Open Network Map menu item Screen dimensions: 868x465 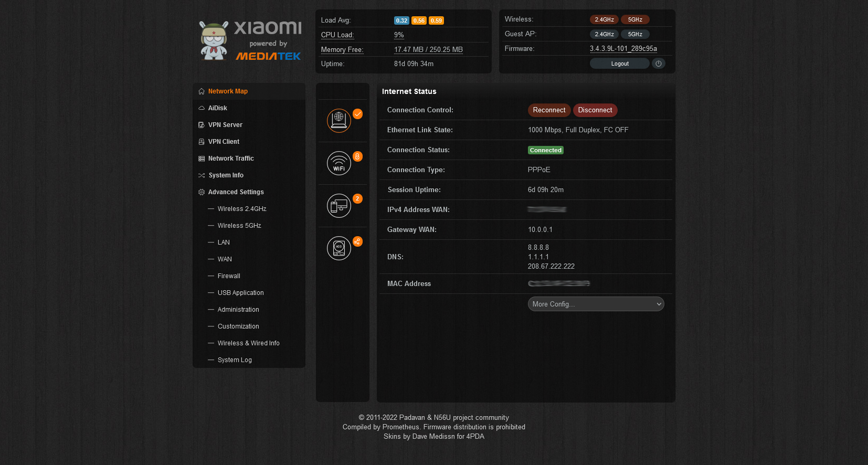(249, 91)
